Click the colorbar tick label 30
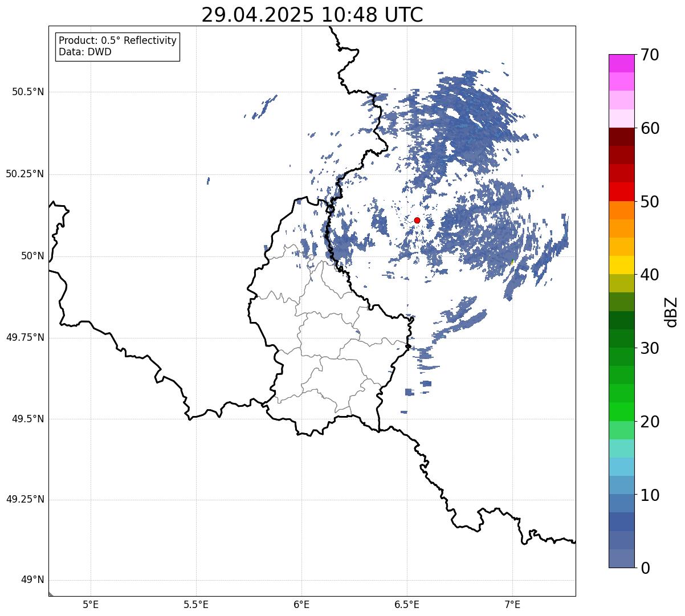The height and width of the screenshot is (616, 685). [x=650, y=348]
